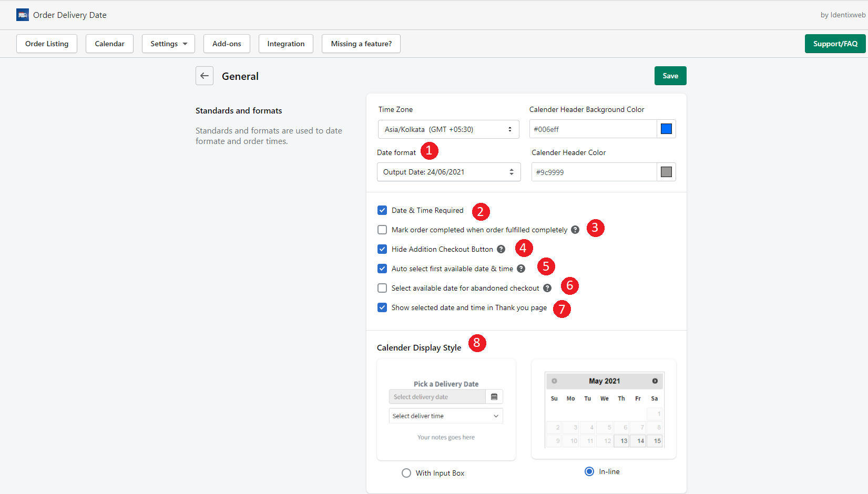Open Missing a feature? tab
This screenshot has width=868, height=494.
(x=361, y=44)
